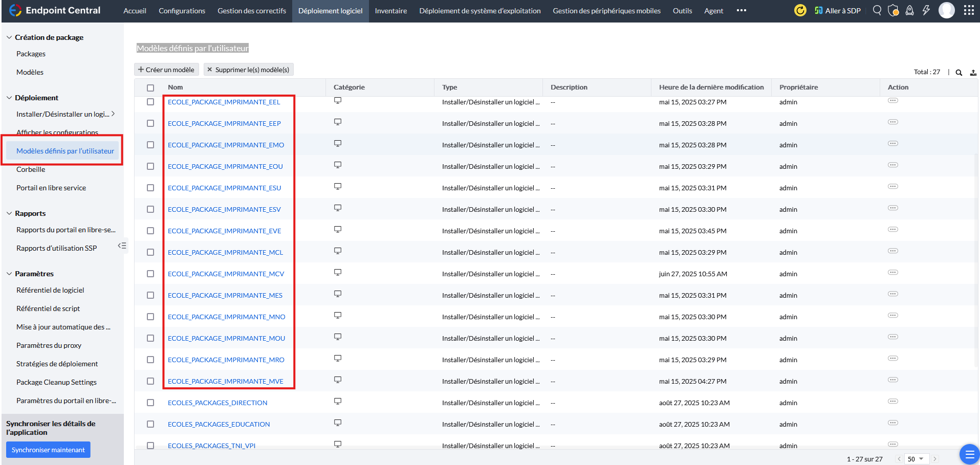Open action menu for ECOLE_PACKAGE_IMPRIMANTE_MNO
This screenshot has height=465, width=980.
[893, 315]
